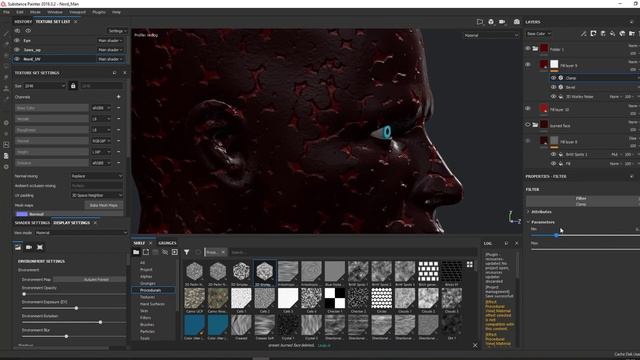The height and width of the screenshot is (360, 640).
Task: Open shader dropdown for Eye texture set
Action: click(110, 40)
